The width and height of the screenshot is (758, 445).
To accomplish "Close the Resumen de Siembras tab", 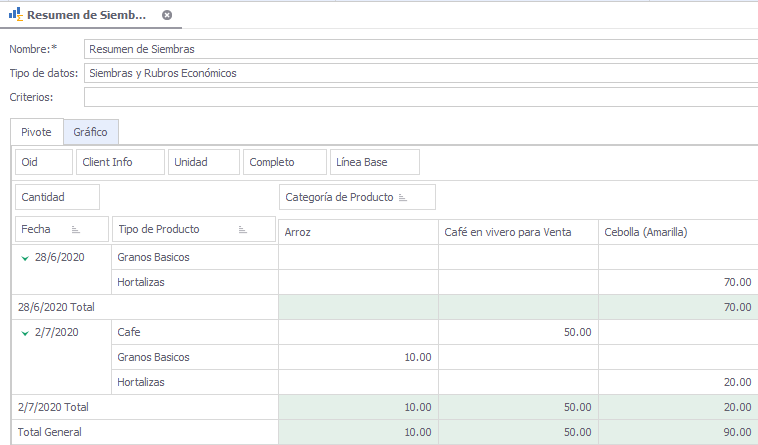I will click(167, 15).
